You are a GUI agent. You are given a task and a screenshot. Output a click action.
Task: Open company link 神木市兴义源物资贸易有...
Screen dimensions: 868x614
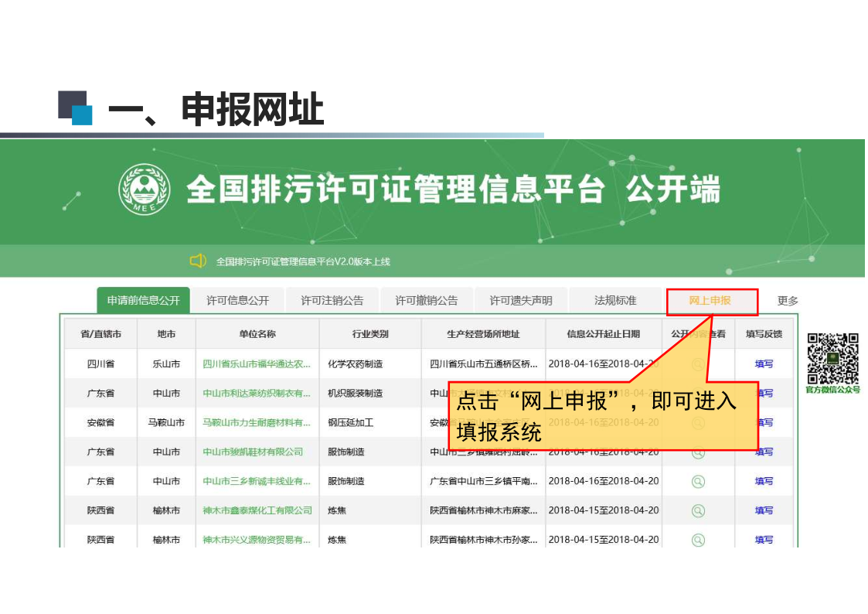coord(257,541)
